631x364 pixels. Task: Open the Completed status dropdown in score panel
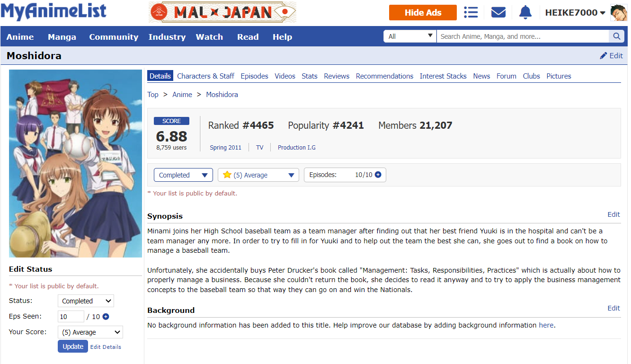point(183,175)
